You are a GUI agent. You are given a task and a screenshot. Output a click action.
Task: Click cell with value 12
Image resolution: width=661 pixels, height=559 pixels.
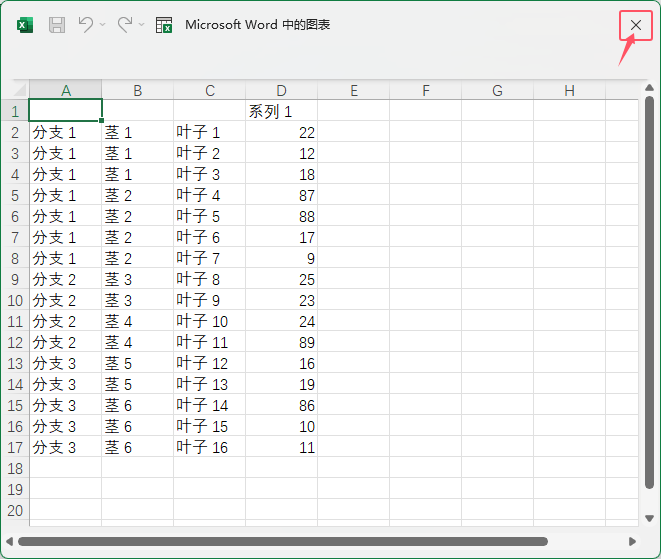coord(281,153)
